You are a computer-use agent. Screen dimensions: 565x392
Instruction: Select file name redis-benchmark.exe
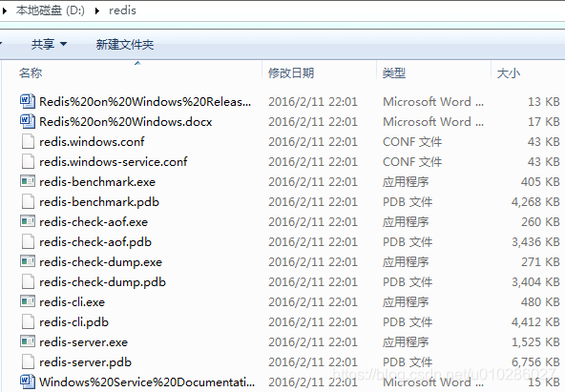tap(97, 182)
